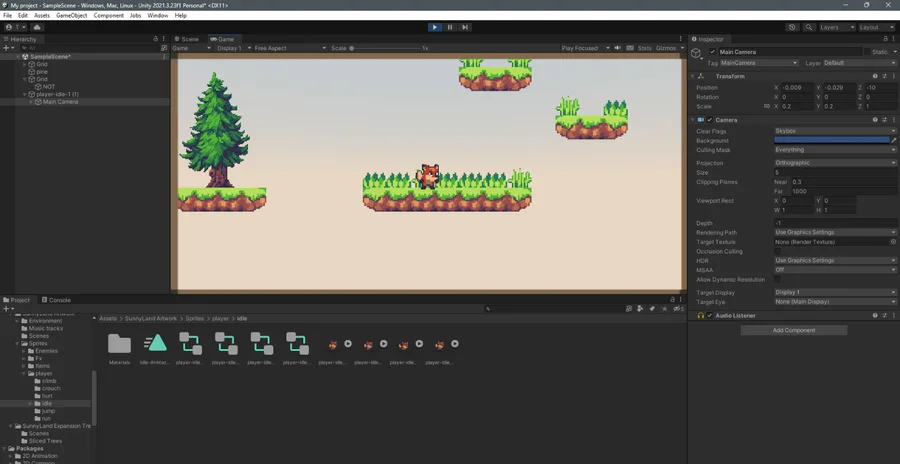Start Play mode with the Play button
The height and width of the screenshot is (464, 900).
[435, 27]
